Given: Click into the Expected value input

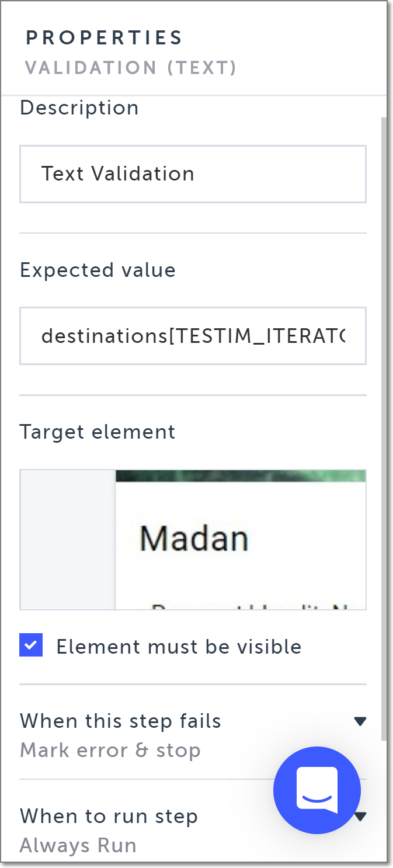Looking at the screenshot, I should tap(193, 336).
